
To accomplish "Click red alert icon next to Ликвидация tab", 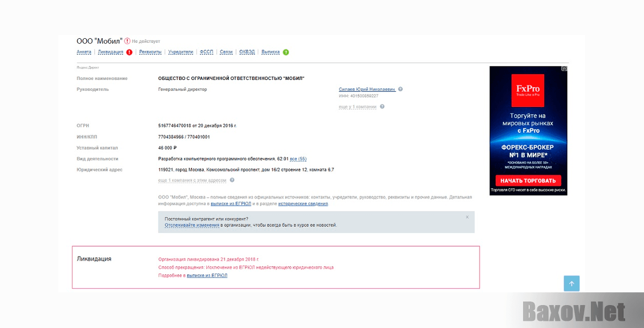I will tap(129, 52).
